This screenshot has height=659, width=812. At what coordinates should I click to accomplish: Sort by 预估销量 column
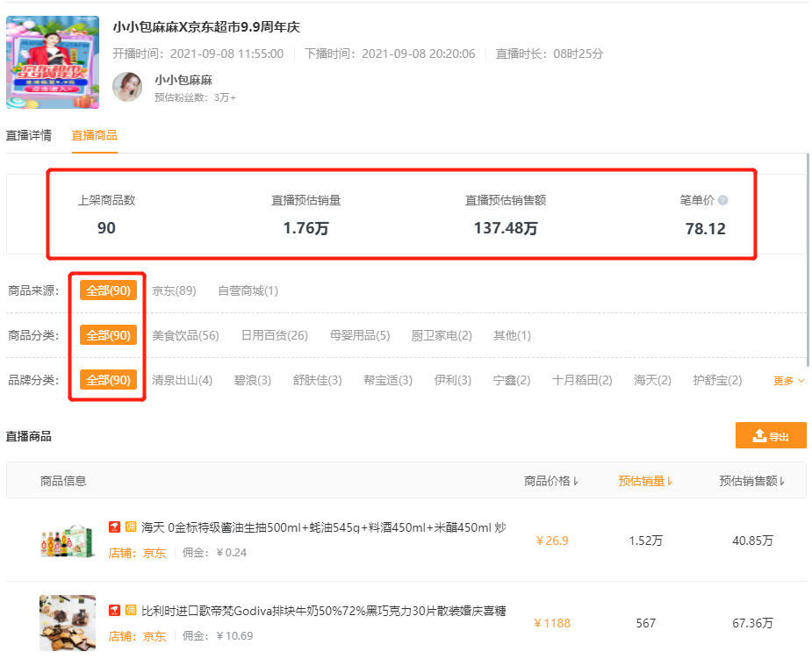645,481
